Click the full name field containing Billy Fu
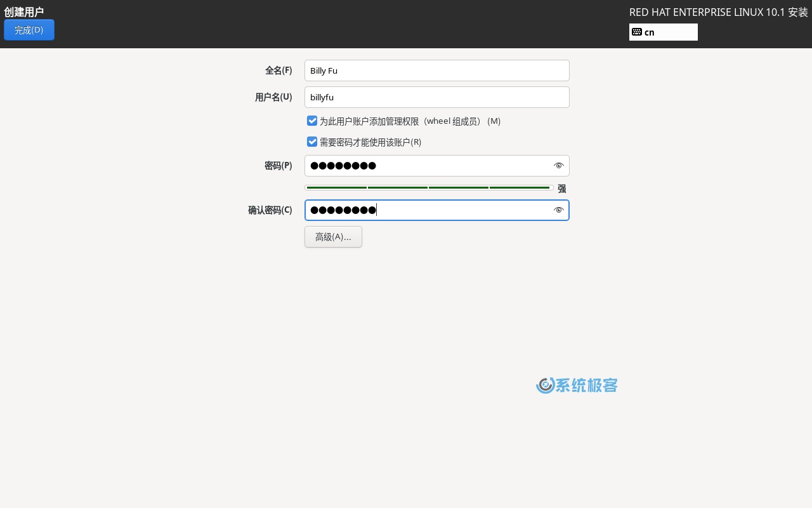Viewport: 812px width, 508px height. [x=436, y=70]
